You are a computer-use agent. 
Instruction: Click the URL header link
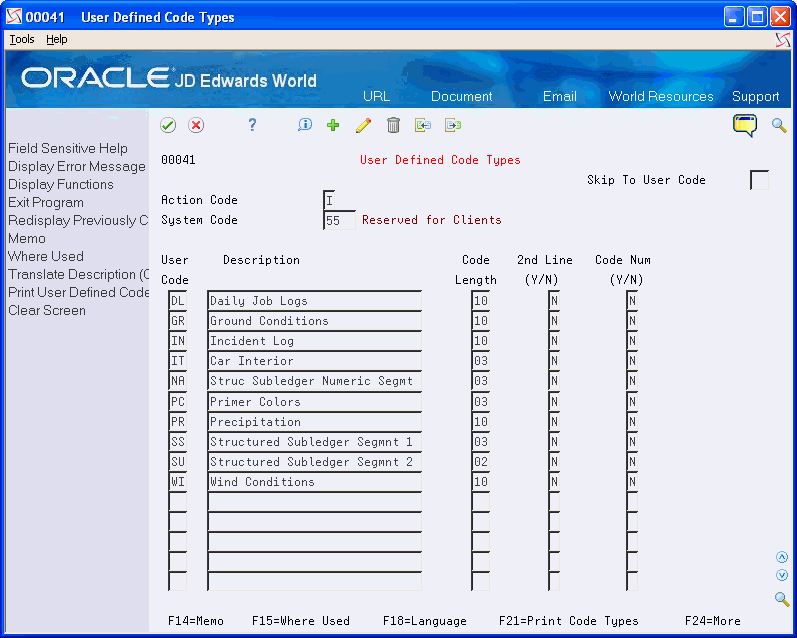coord(376,96)
